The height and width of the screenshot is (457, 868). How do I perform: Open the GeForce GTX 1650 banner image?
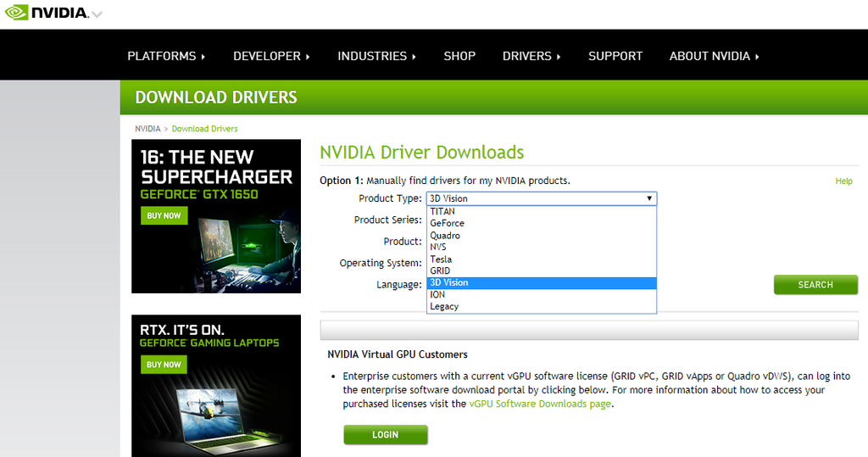click(216, 216)
